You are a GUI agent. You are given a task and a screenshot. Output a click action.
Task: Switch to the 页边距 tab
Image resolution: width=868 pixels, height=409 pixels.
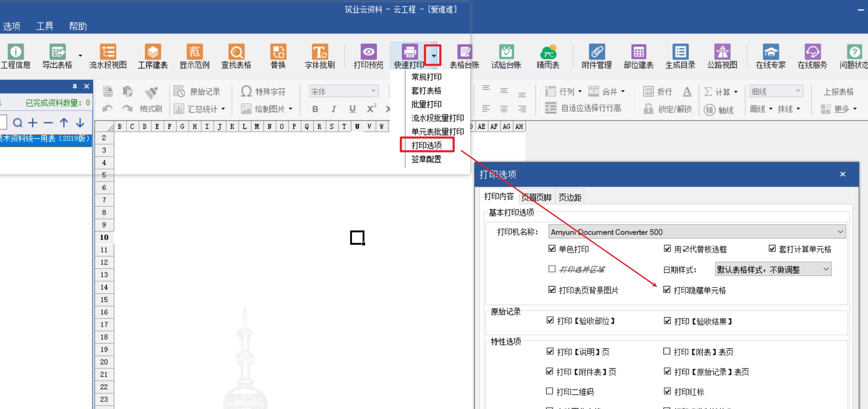pyautogui.click(x=570, y=197)
